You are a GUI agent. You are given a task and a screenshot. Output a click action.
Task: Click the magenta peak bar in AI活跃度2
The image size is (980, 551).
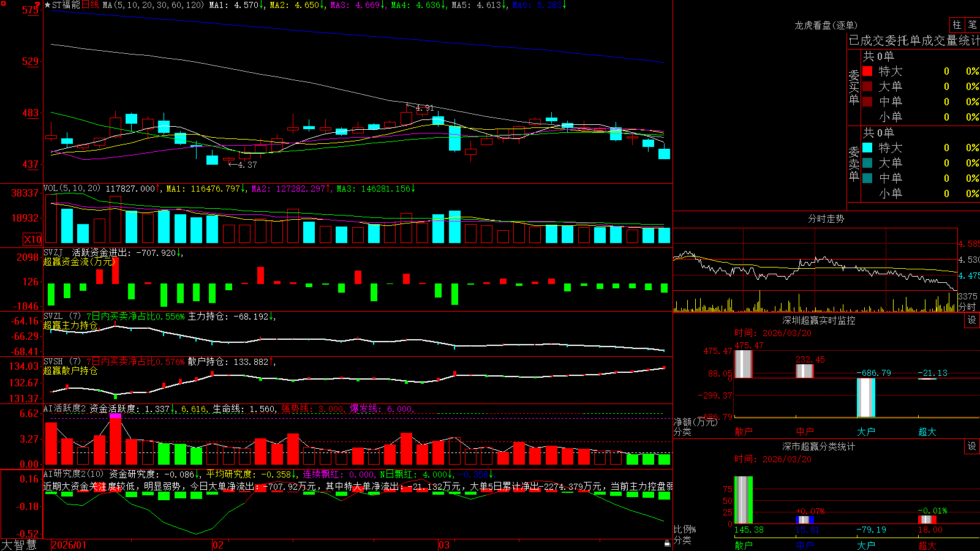click(115, 416)
